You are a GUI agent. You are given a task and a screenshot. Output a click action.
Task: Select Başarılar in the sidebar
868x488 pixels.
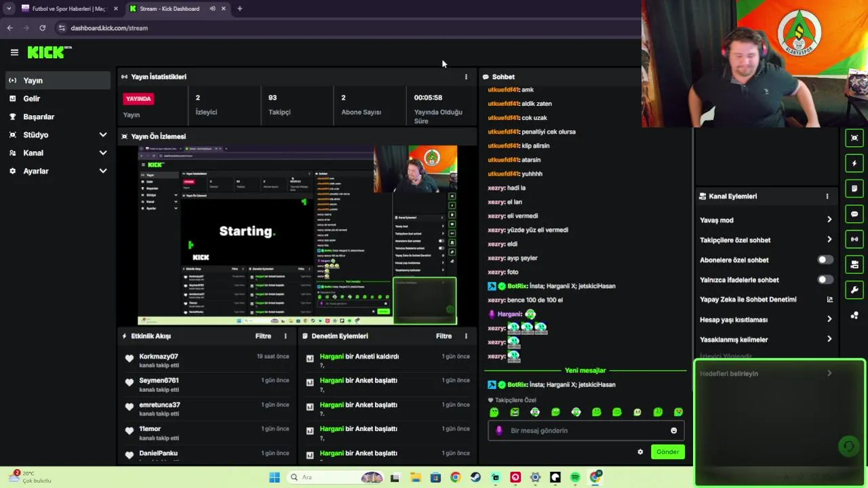tap(58, 117)
